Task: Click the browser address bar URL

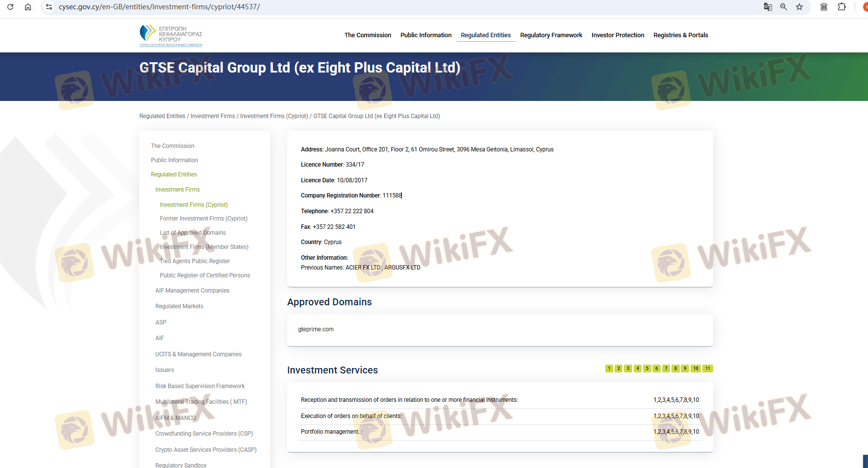Action: coord(159,7)
